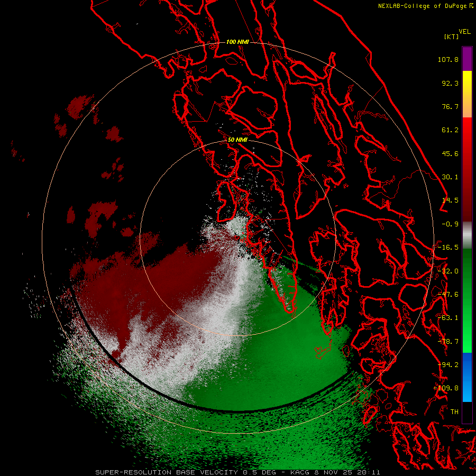
Task: Click the 14.5 velocity scale value
Action: pos(450,200)
